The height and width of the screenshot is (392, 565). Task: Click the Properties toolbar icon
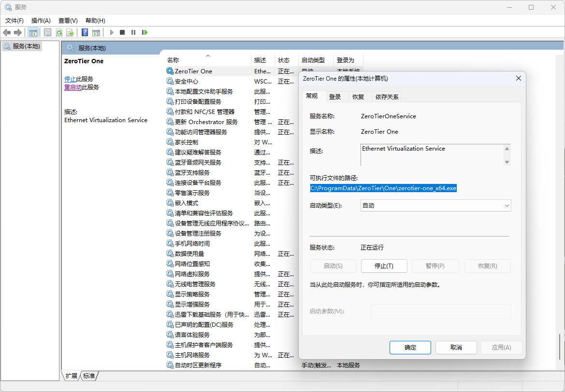(47, 32)
